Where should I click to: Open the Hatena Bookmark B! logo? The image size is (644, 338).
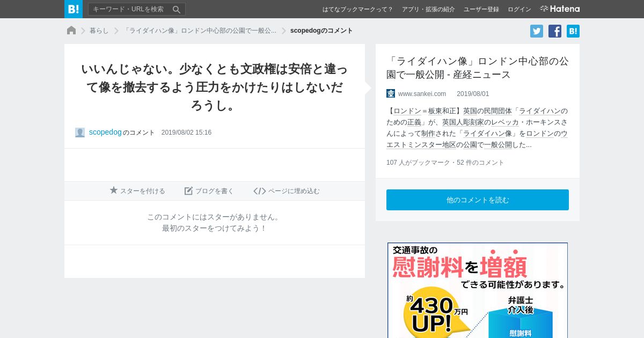(x=74, y=9)
